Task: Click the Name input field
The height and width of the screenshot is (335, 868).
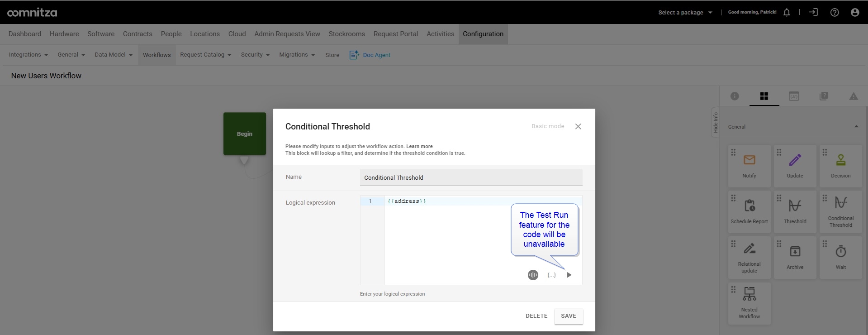Action: [x=471, y=177]
